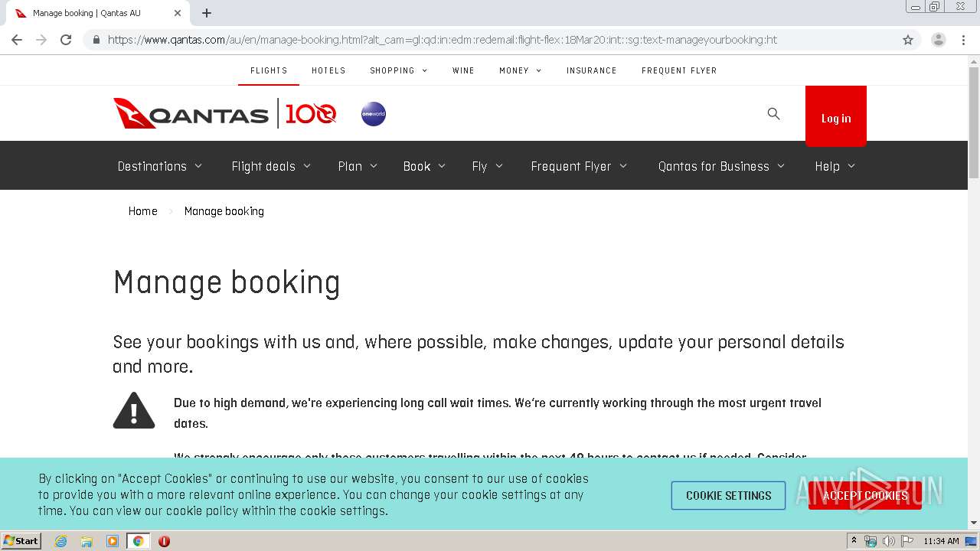Screen dimensions: 980x551
Task: Click the red stop icon in taskbar
Action: point(164,541)
